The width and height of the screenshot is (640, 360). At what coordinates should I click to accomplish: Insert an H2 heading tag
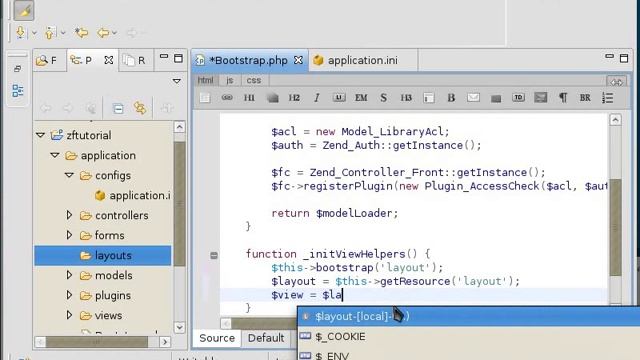tap(294, 98)
